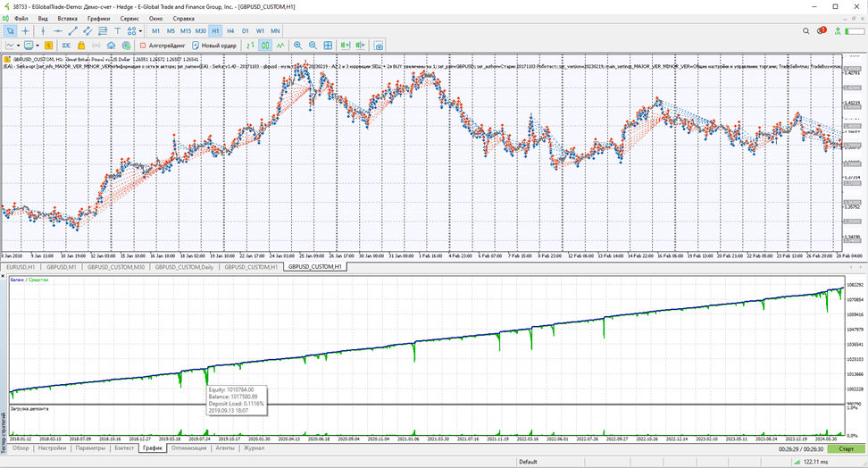Open the Сервис menu

click(129, 18)
